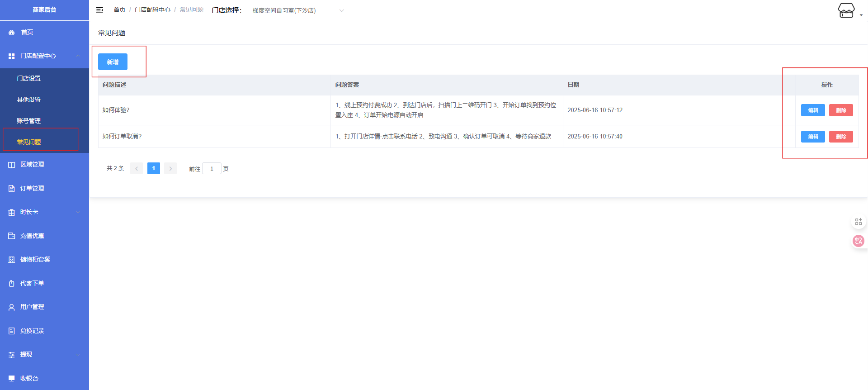Click the 提现 sliders icon

tap(12, 355)
